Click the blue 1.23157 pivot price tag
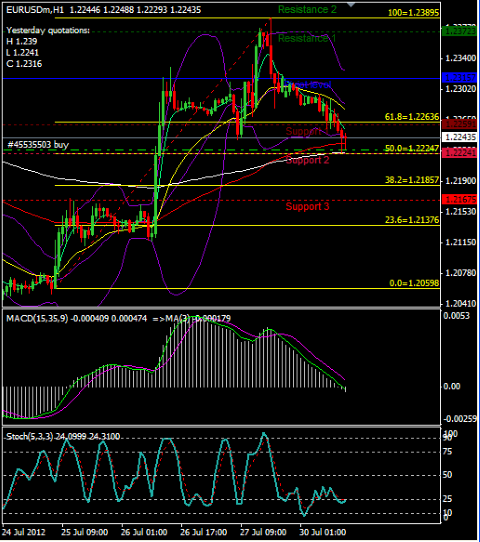 click(x=460, y=78)
